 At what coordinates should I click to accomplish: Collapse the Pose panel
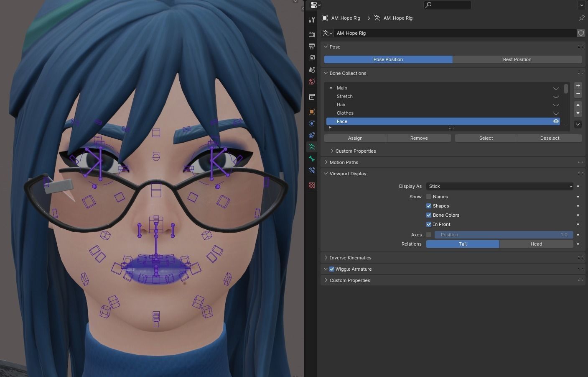(x=326, y=47)
